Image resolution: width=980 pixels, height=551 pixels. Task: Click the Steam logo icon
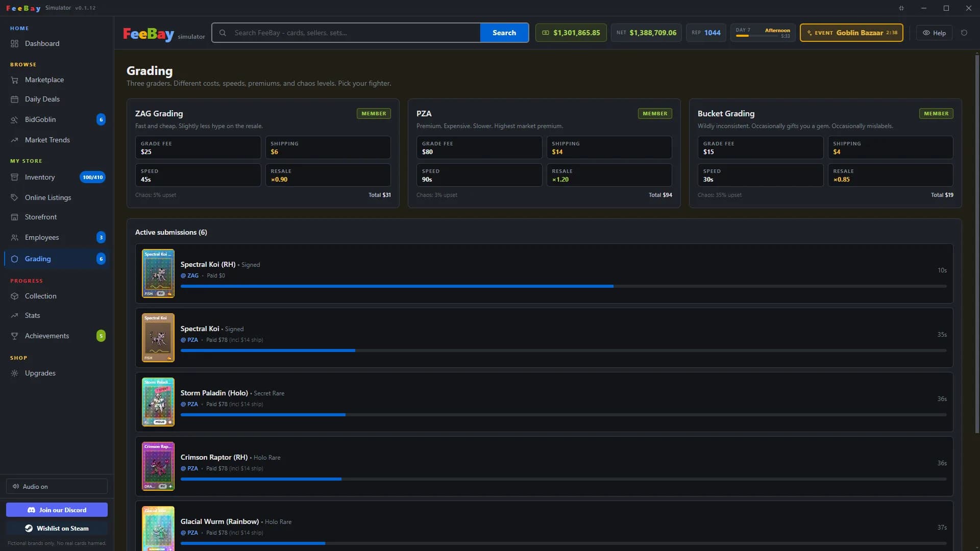click(29, 529)
